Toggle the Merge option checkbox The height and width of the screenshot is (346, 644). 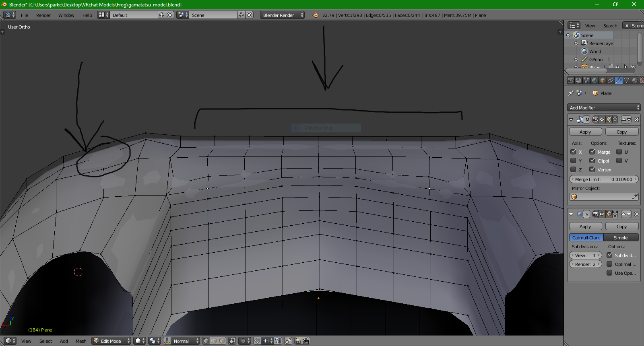coord(592,152)
